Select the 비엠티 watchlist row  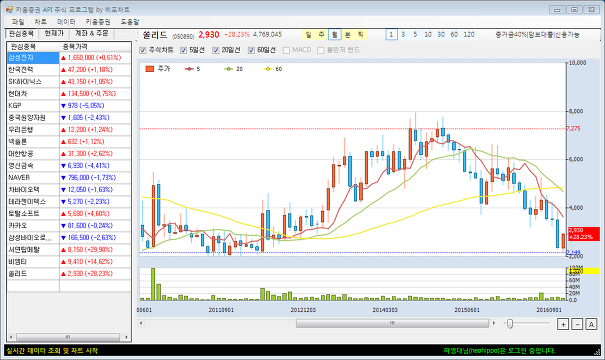[x=69, y=262]
